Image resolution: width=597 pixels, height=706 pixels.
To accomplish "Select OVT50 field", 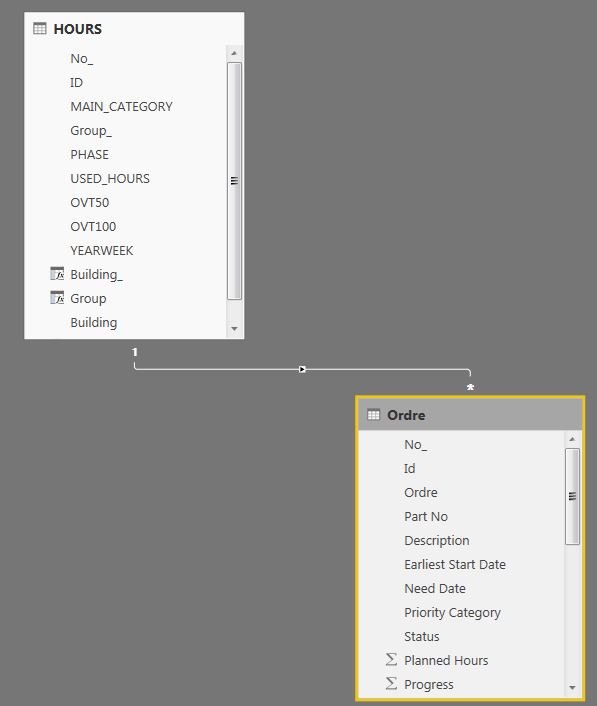I will tap(90, 202).
